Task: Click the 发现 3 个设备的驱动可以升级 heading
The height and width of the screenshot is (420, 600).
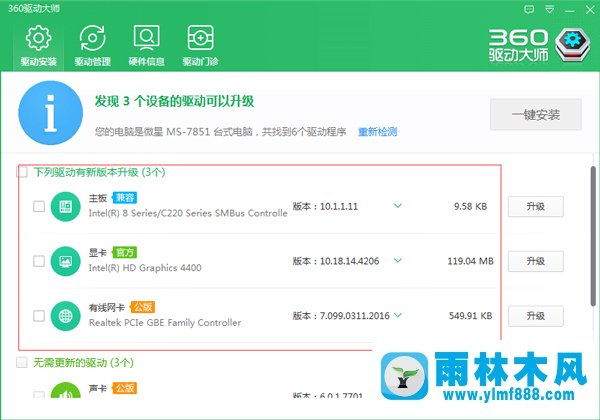Action: [174, 101]
